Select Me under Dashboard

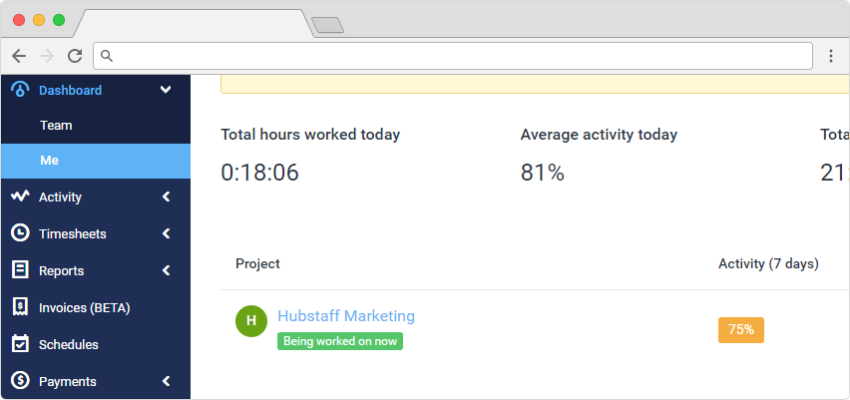[95, 161]
